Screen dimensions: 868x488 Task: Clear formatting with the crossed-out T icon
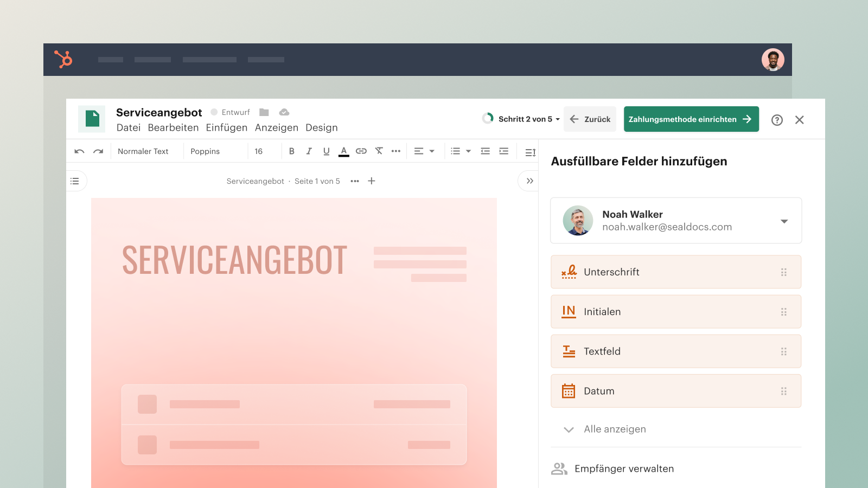pyautogui.click(x=379, y=151)
